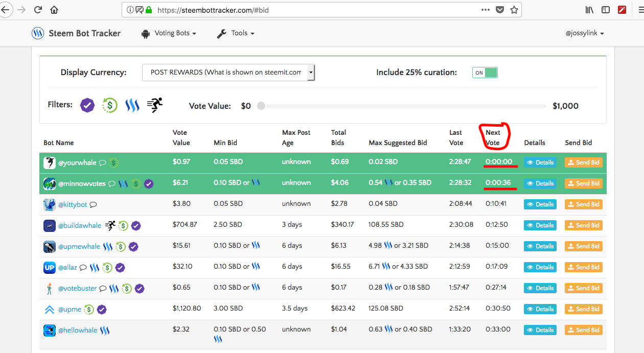
Task: Bookmark this page with the star icon
Action: click(x=514, y=10)
